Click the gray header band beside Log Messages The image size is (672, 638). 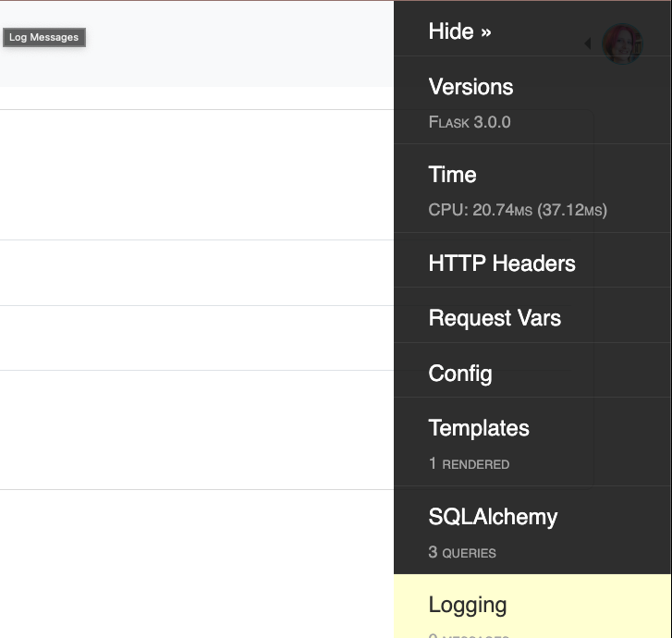(x=231, y=46)
